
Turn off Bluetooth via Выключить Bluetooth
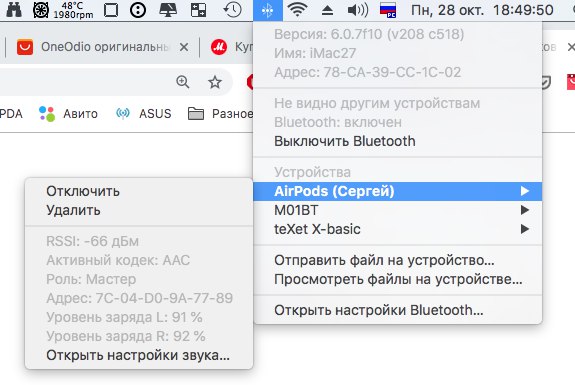pyautogui.click(x=398, y=141)
